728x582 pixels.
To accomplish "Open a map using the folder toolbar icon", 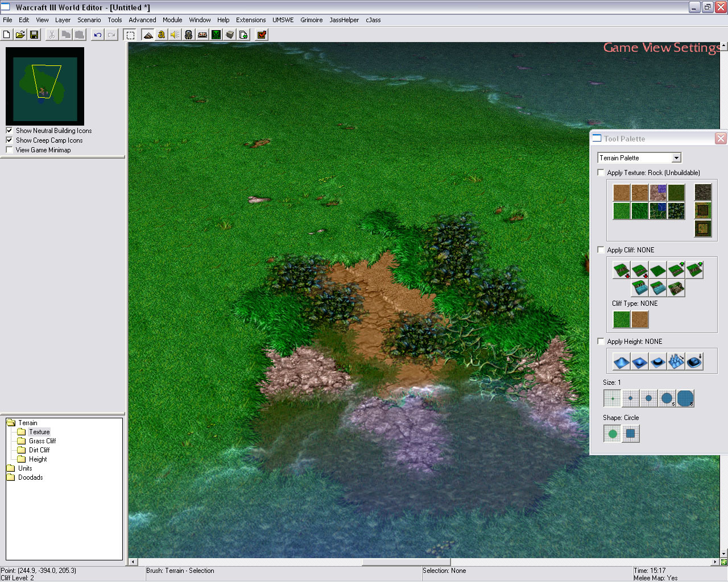I will click(20, 35).
